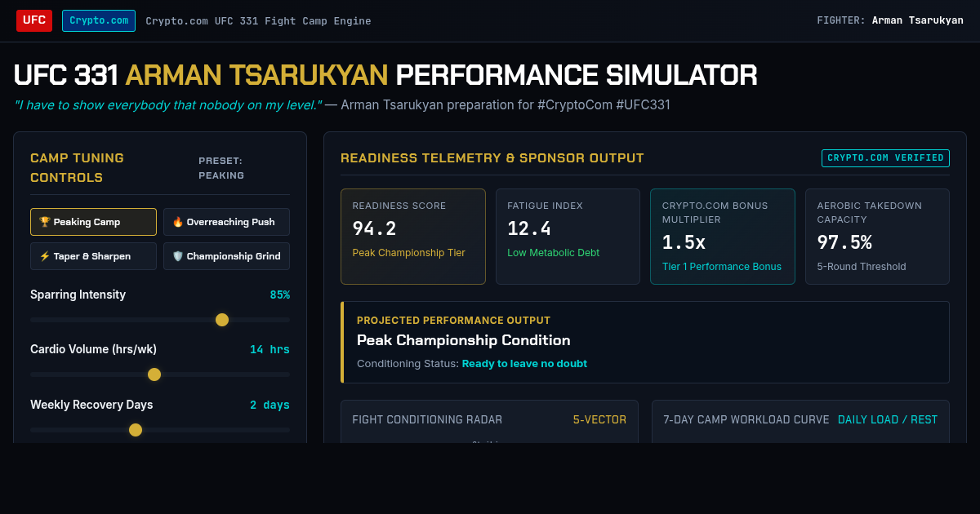Click the CRYPTO.COM VERIFIED badge

click(x=885, y=158)
